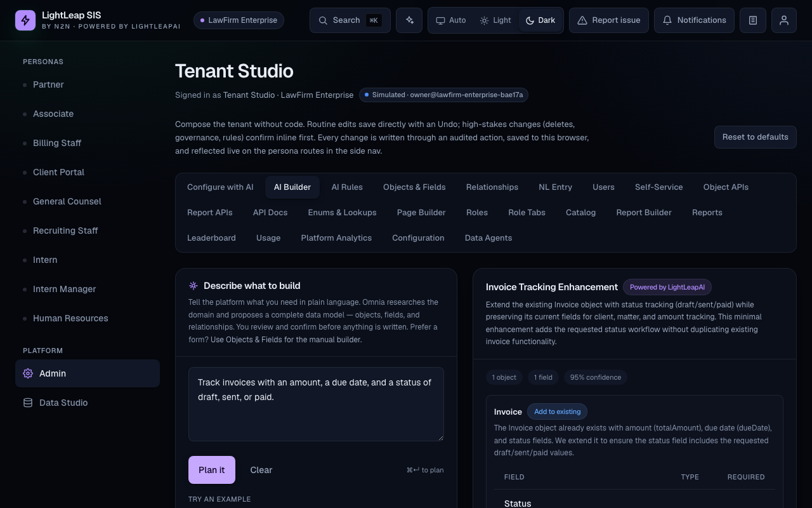
Task: Click Clear next to Plan it
Action: click(261, 470)
